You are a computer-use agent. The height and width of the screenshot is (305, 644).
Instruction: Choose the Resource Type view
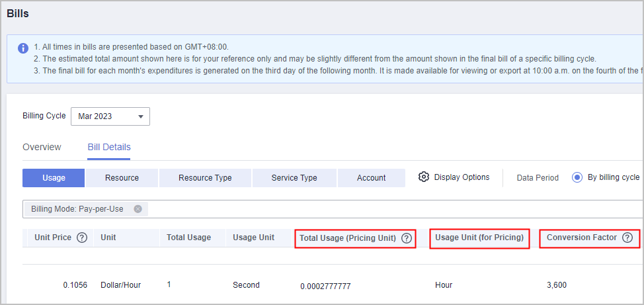[205, 178]
